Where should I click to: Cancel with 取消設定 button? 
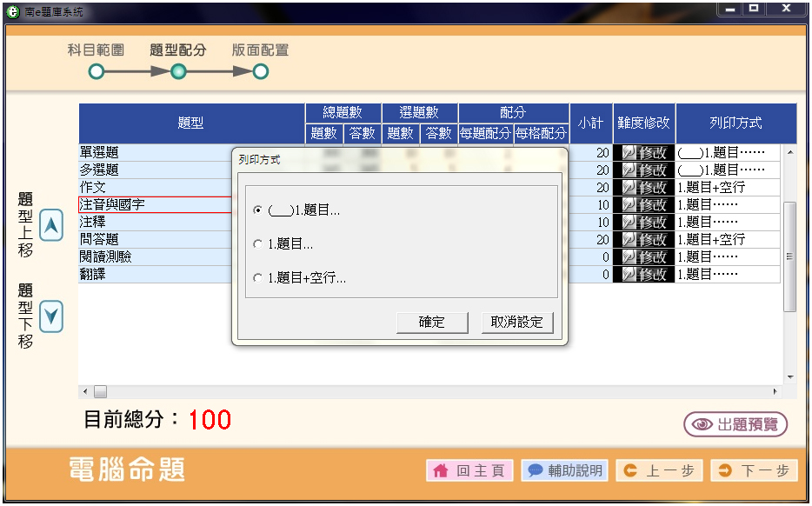[516, 323]
